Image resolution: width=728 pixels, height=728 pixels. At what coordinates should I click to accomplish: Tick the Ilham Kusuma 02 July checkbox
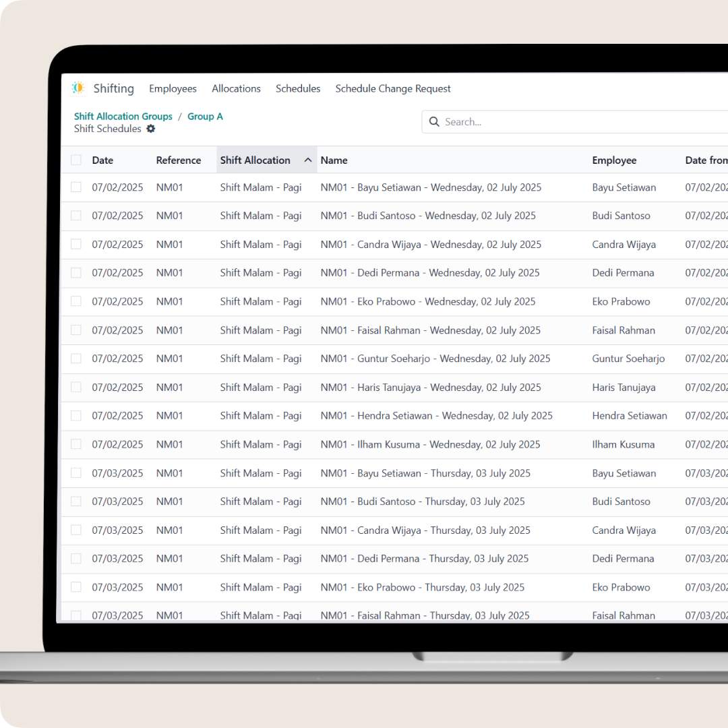[x=76, y=444]
